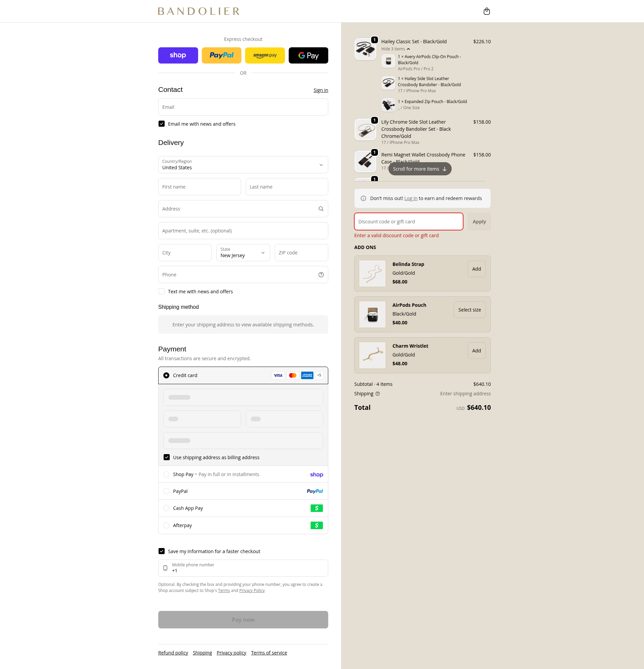Click the Discount code or gift card field
This screenshot has height=669, width=644.
[x=408, y=222]
